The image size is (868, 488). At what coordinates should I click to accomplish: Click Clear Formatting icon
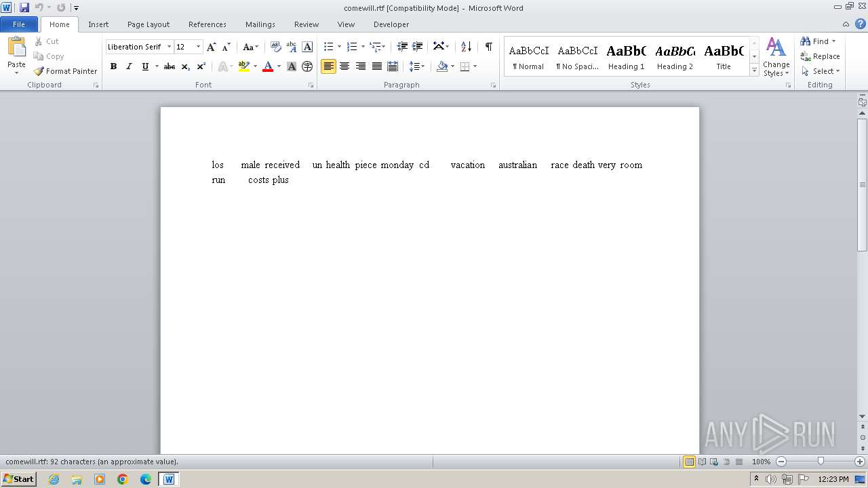(x=275, y=47)
